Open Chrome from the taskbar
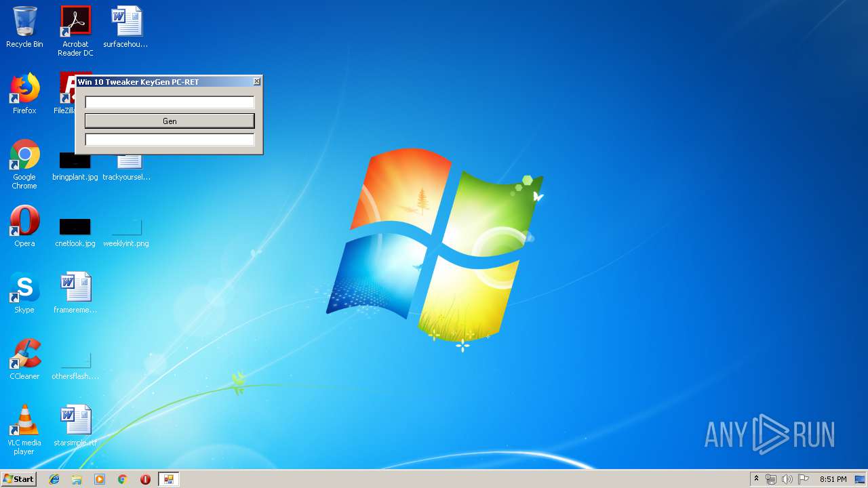 pyautogui.click(x=123, y=479)
